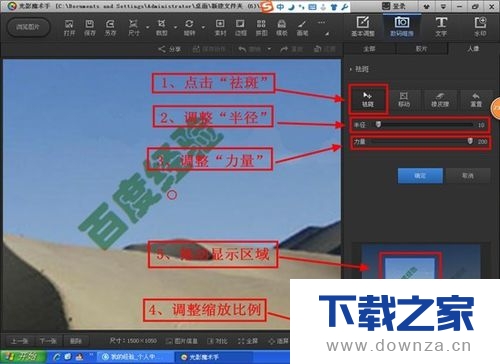Viewport: 500px width, 364px height.
Task: Go to 上一张 (Previous image)
Action: point(19,341)
